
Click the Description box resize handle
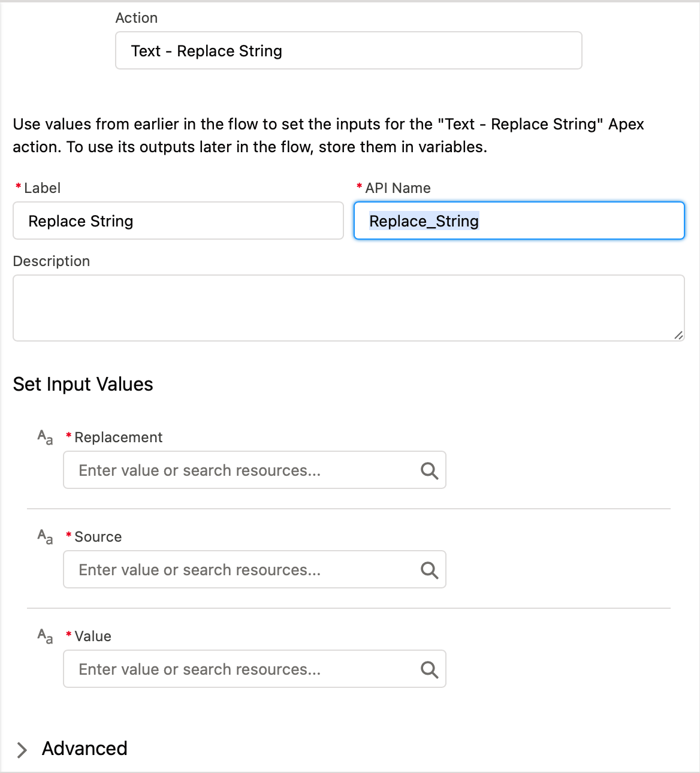tap(678, 336)
